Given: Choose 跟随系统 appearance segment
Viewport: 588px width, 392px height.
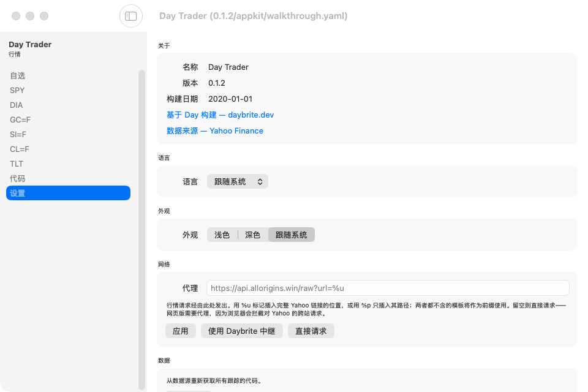Looking at the screenshot, I should [x=292, y=235].
